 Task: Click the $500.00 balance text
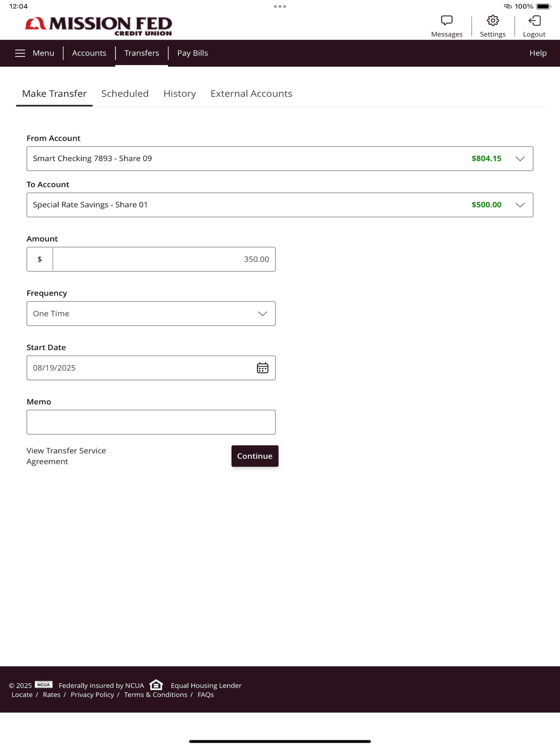coord(486,205)
